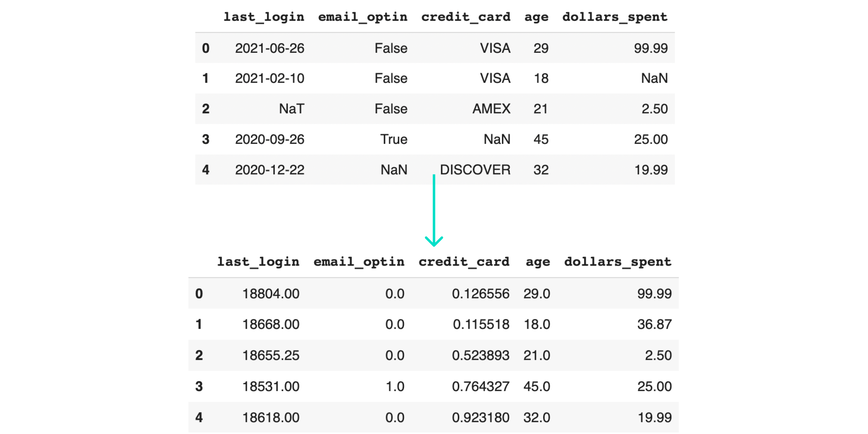Click the 45.0 age value in bottom table
Viewport: 868px width, 434px height.
pyautogui.click(x=536, y=386)
